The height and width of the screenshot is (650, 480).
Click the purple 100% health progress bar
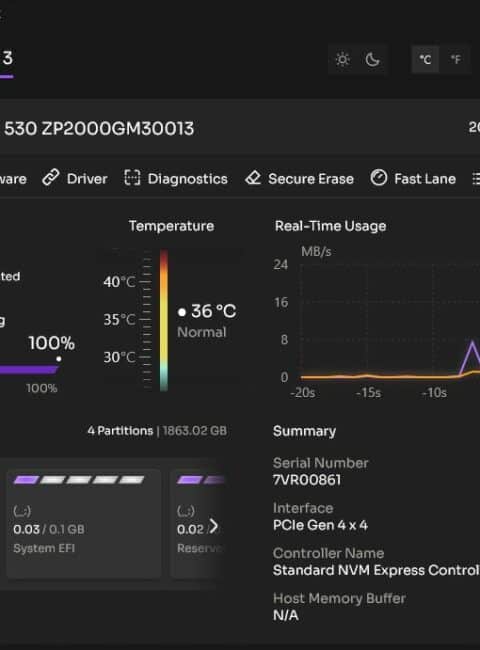click(x=29, y=369)
